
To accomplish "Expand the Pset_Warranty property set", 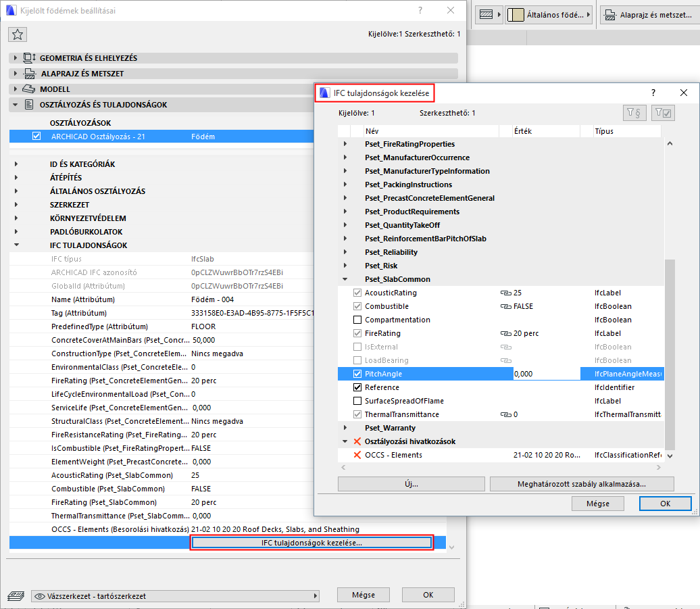I will [345, 428].
